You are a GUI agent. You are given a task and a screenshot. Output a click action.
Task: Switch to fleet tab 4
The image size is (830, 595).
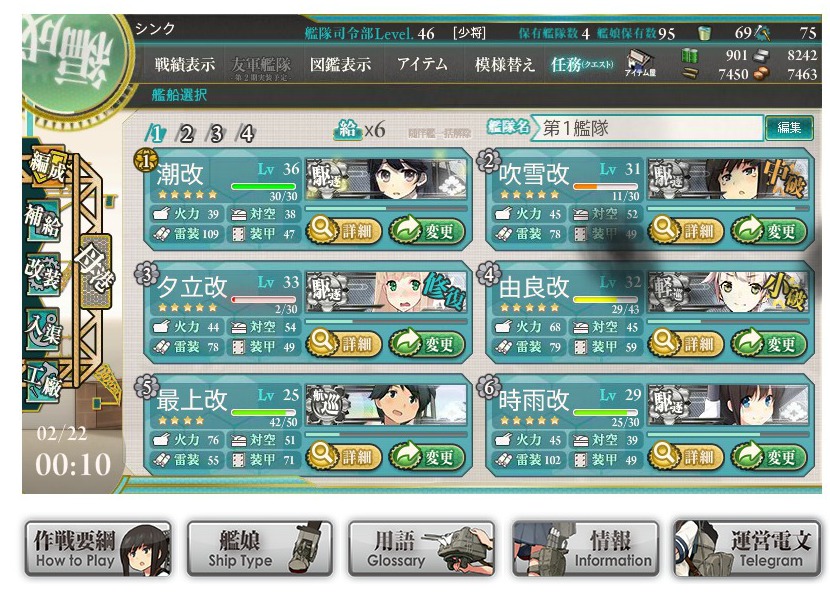pyautogui.click(x=246, y=133)
